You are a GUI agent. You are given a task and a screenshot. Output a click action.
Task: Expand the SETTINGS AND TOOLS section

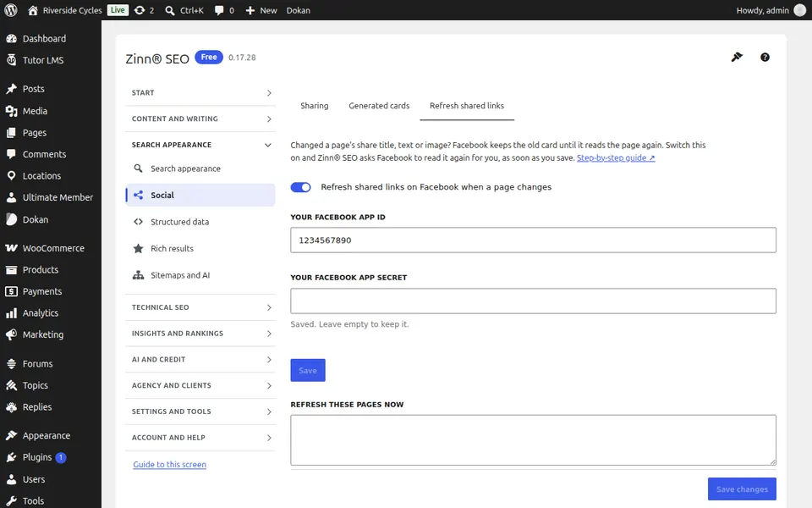click(x=200, y=411)
